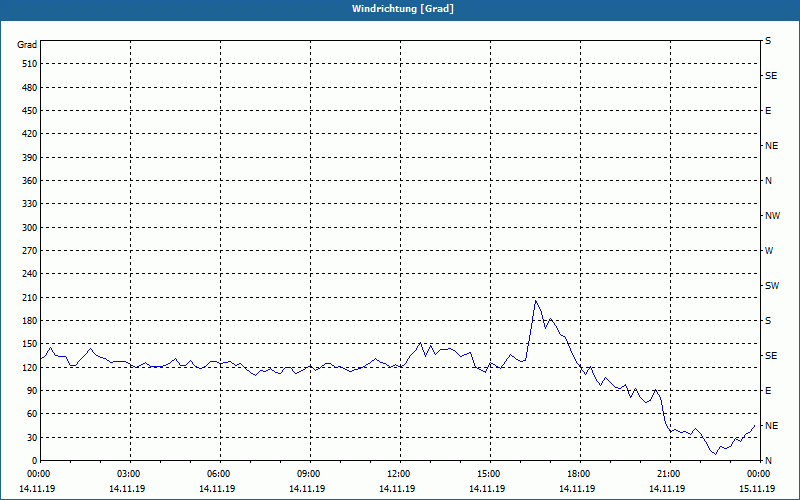This screenshot has width=800, height=500.
Task: Click the W compass label
Action: coord(769,251)
